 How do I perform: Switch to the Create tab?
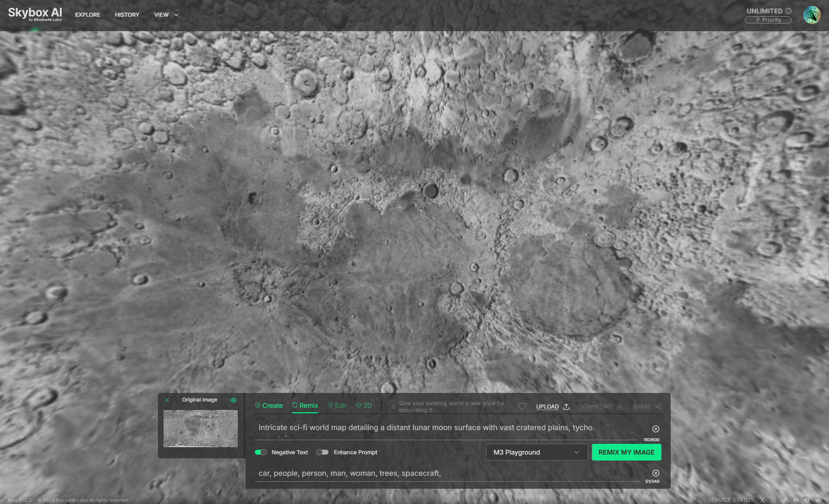tap(269, 406)
